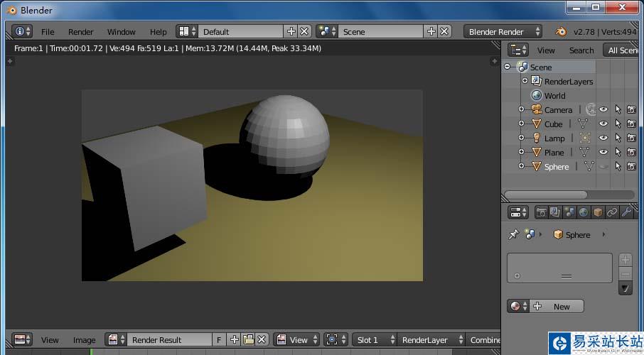Open the Render menu in the top bar
Viewport: 644px width, 355px height.
point(80,32)
